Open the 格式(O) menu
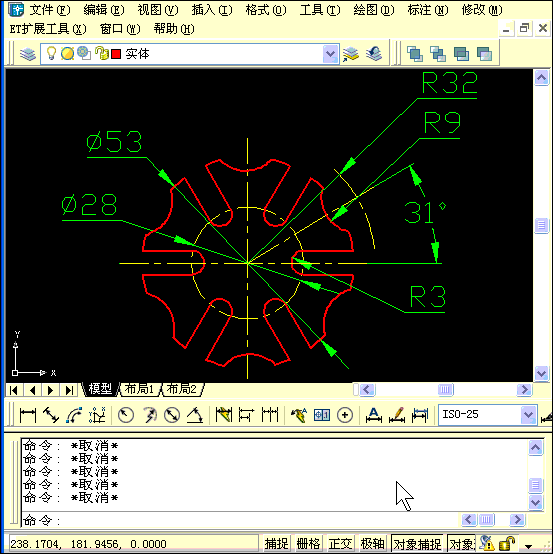 click(266, 10)
